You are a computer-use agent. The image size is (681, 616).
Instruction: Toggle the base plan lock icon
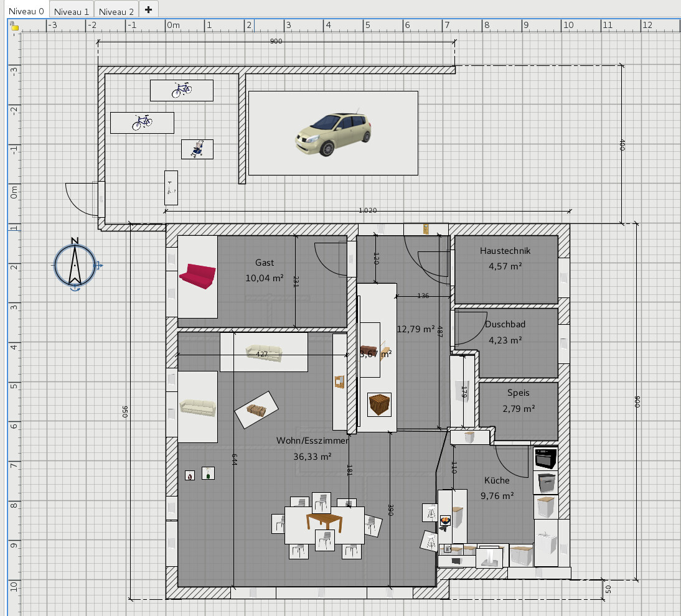pyautogui.click(x=14, y=26)
